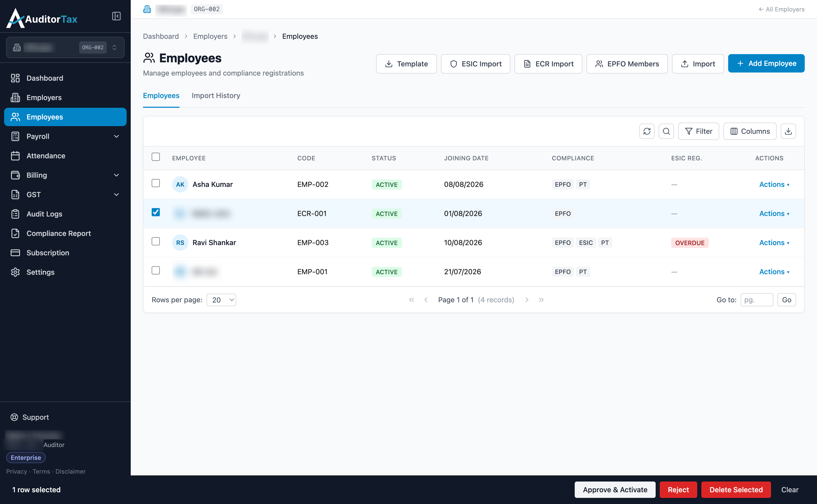
Task: Open Employers in the sidebar
Action: (65, 97)
